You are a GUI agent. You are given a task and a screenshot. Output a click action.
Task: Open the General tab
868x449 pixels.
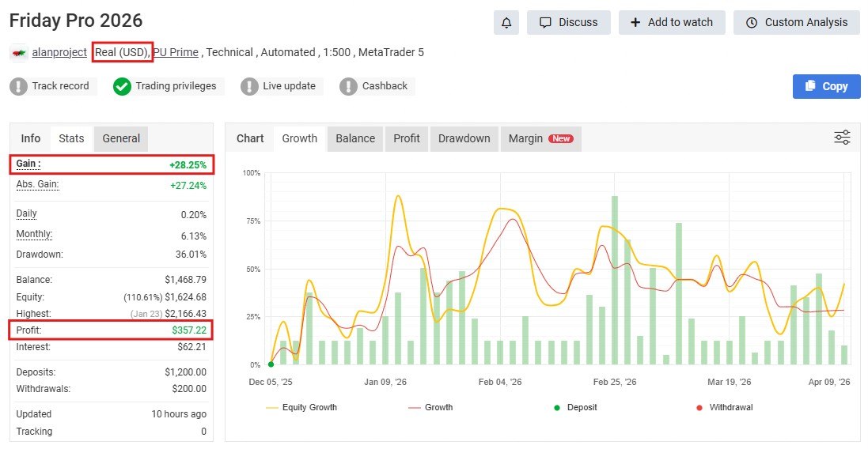pyautogui.click(x=121, y=138)
